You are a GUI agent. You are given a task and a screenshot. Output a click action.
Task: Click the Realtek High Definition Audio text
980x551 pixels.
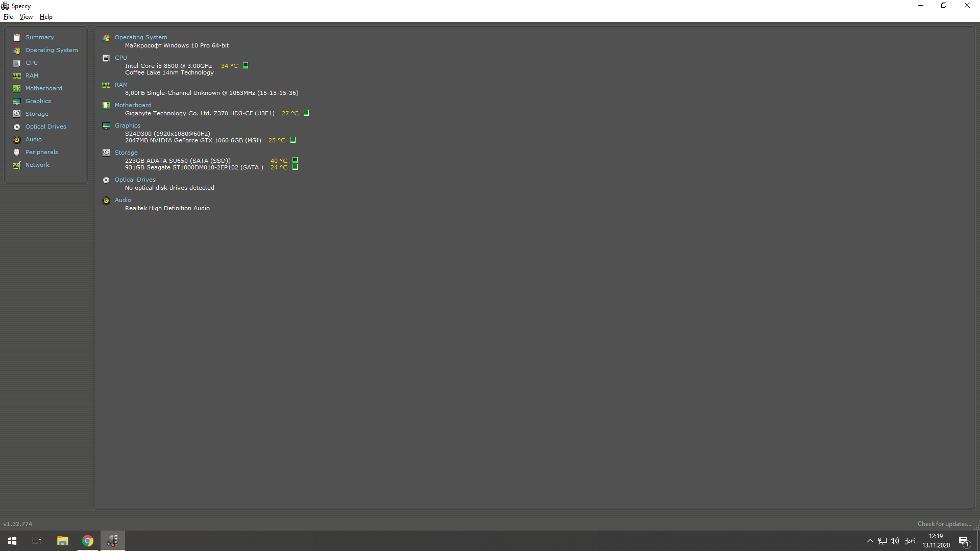click(167, 208)
